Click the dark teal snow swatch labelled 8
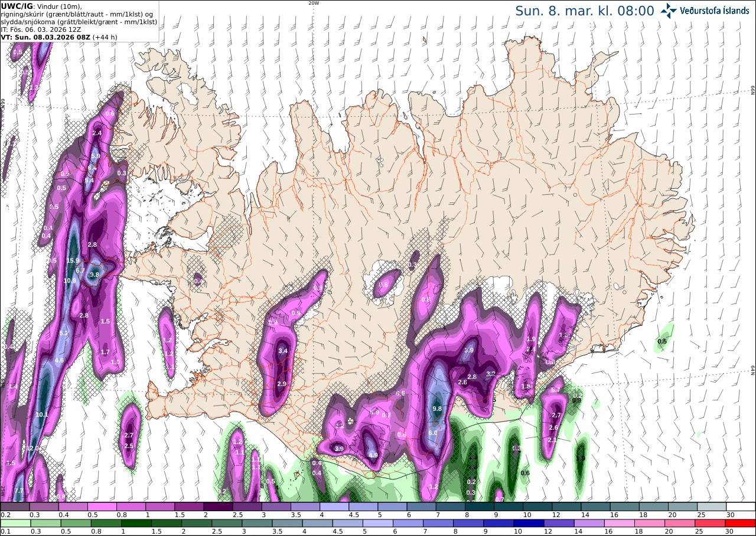 [480, 506]
